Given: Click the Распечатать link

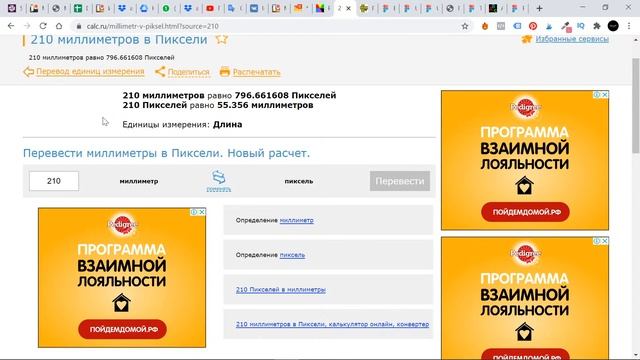Looking at the screenshot, I should 256,72.
